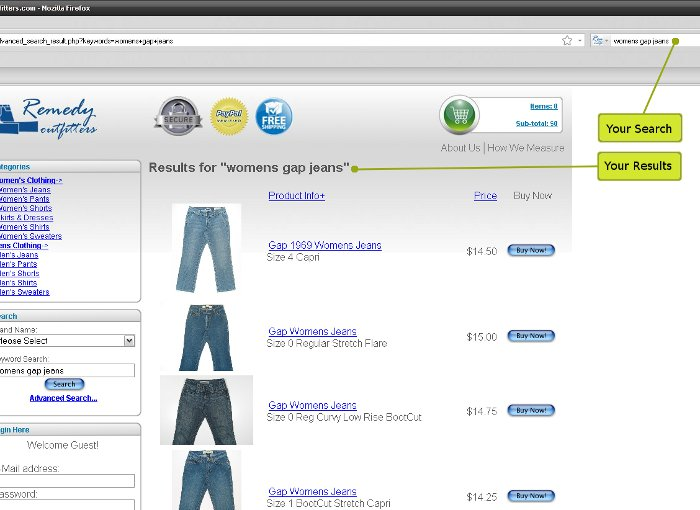Image resolution: width=700 pixels, height=510 pixels.
Task: Sort results by Product Info+ header
Action: pos(296,196)
